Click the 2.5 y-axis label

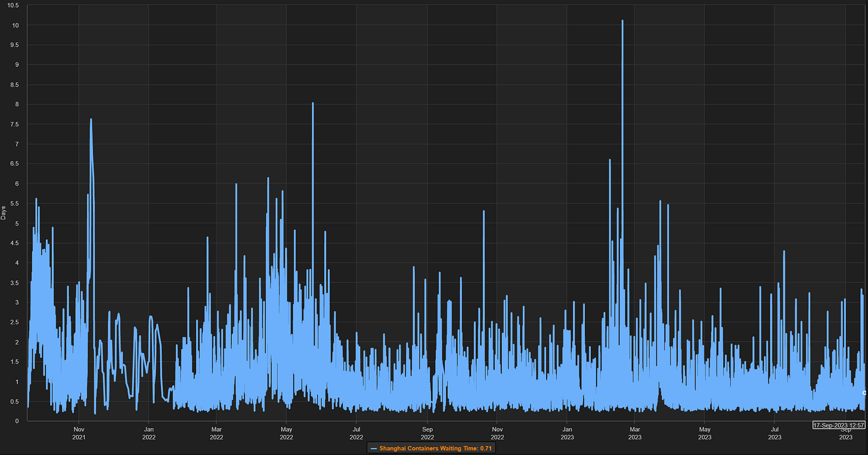point(14,322)
